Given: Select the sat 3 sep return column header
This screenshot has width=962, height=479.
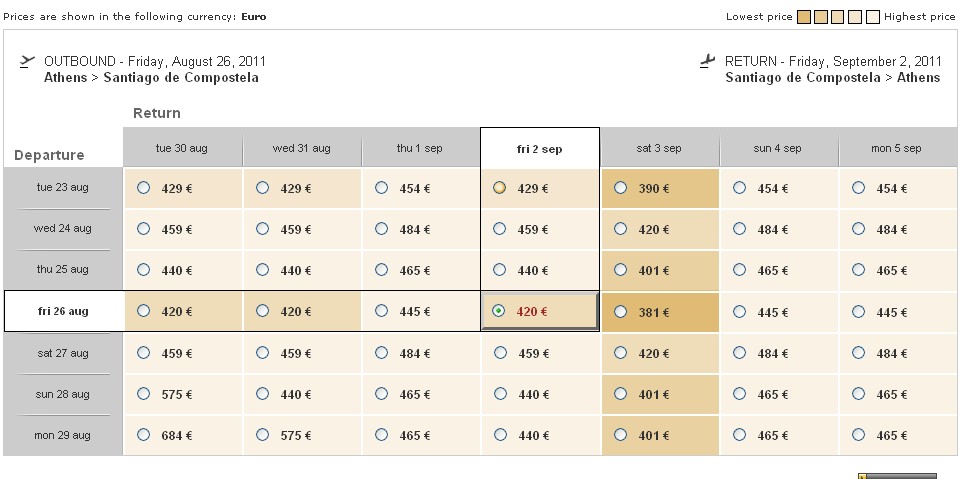Looking at the screenshot, I should [x=659, y=148].
